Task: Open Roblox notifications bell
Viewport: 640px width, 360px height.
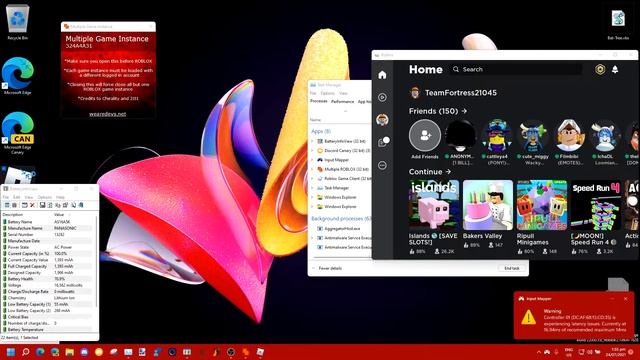Action: coord(615,69)
